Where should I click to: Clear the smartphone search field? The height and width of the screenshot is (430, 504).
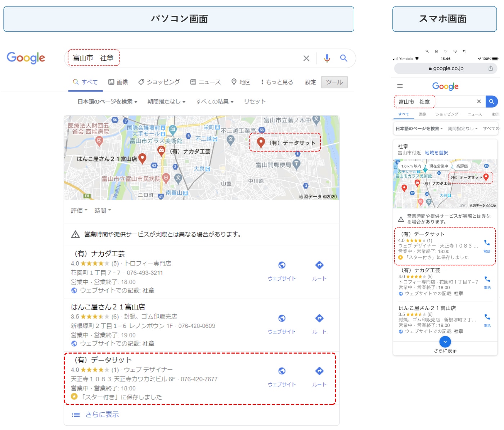(x=479, y=101)
